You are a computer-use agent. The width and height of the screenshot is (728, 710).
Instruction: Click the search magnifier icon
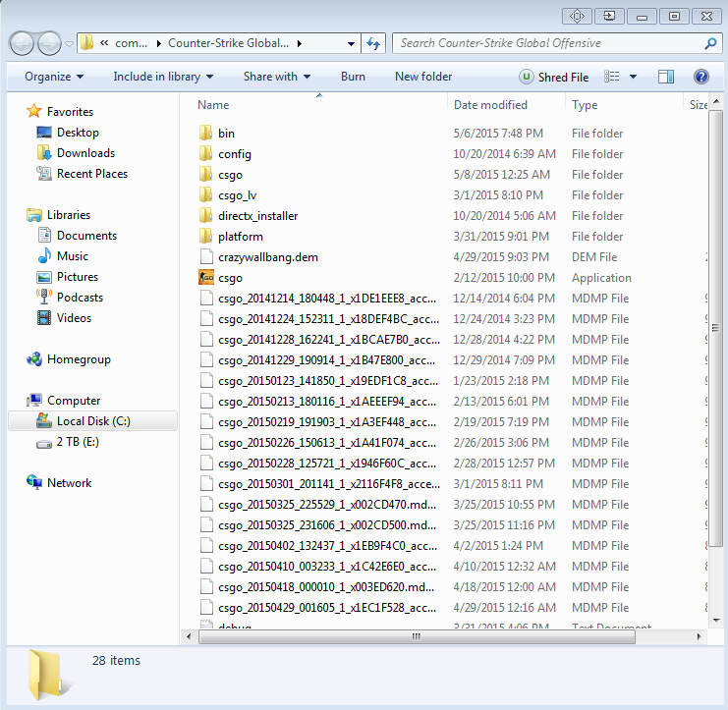pos(710,43)
